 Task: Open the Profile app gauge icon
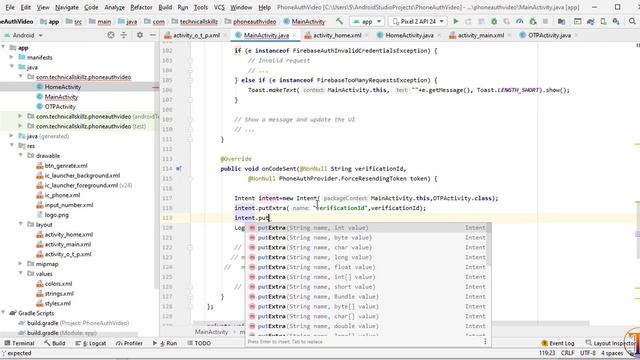pos(520,21)
